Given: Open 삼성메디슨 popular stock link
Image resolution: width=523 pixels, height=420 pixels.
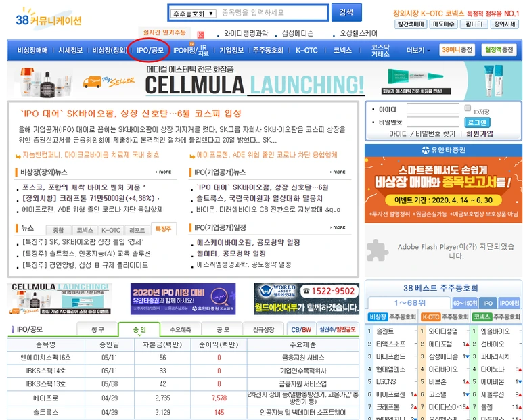Looking at the screenshot, I should pos(298,33).
